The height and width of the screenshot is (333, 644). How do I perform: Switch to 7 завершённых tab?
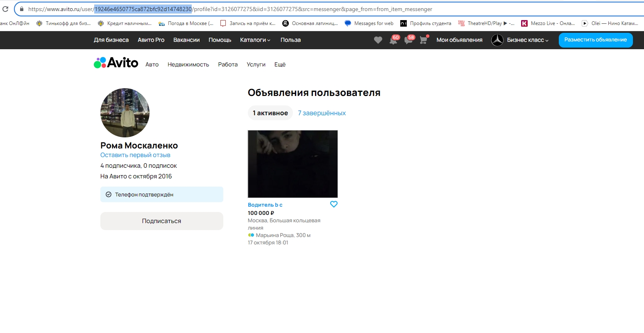(322, 113)
